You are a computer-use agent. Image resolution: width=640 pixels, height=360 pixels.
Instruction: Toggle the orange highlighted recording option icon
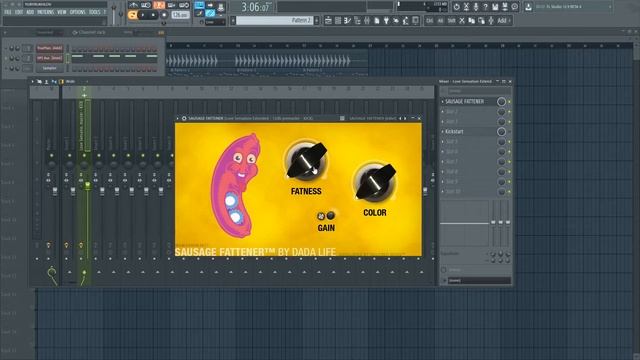[159, 5]
